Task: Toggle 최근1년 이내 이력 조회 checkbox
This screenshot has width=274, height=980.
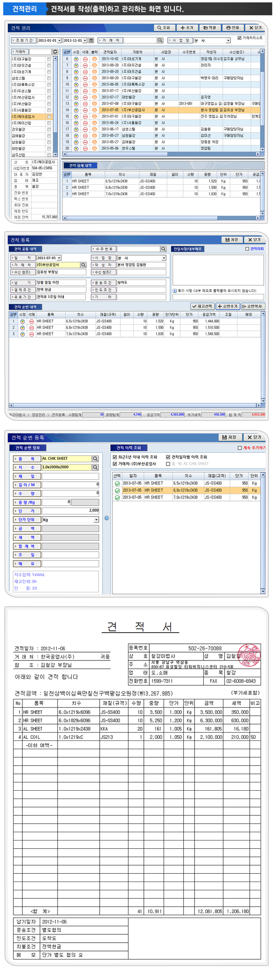Action: pyautogui.click(x=115, y=457)
